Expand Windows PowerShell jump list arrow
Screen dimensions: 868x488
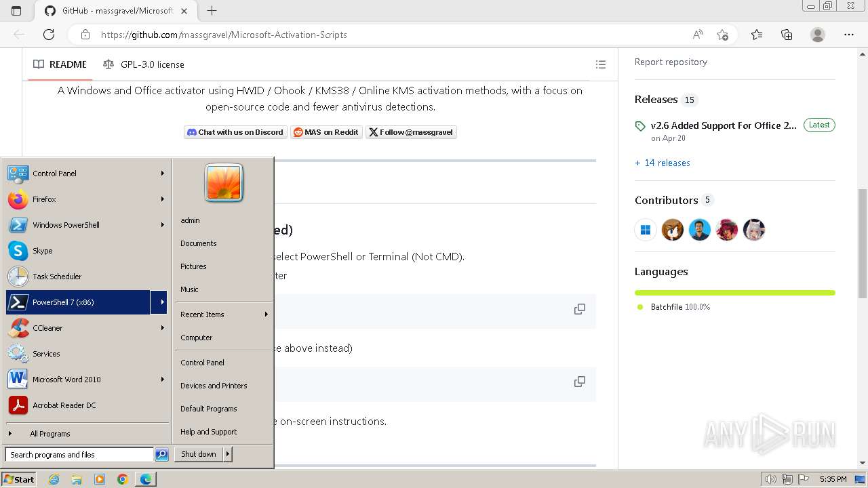(x=163, y=225)
